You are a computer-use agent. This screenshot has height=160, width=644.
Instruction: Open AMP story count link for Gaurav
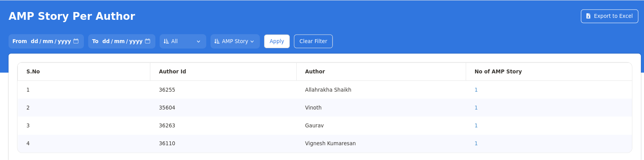(476, 125)
